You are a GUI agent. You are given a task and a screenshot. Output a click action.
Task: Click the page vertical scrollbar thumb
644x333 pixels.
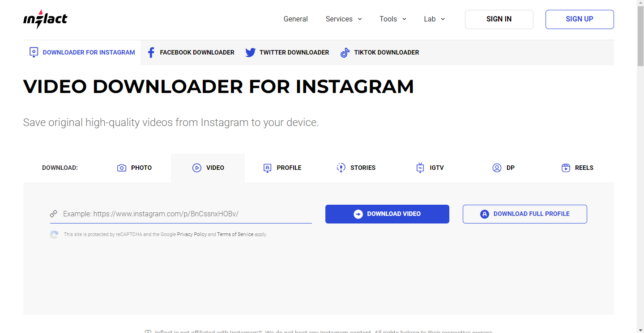640,37
